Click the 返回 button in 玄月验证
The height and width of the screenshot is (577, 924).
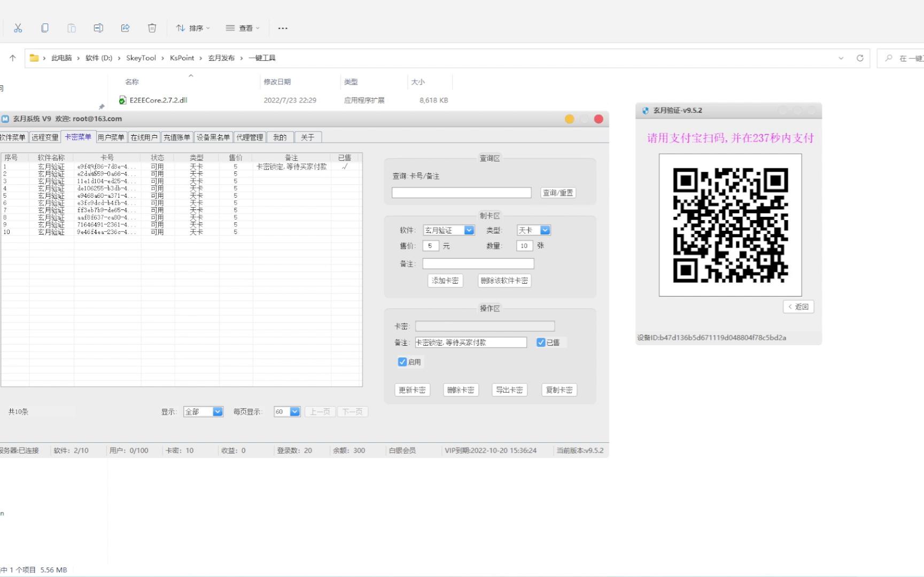point(798,307)
